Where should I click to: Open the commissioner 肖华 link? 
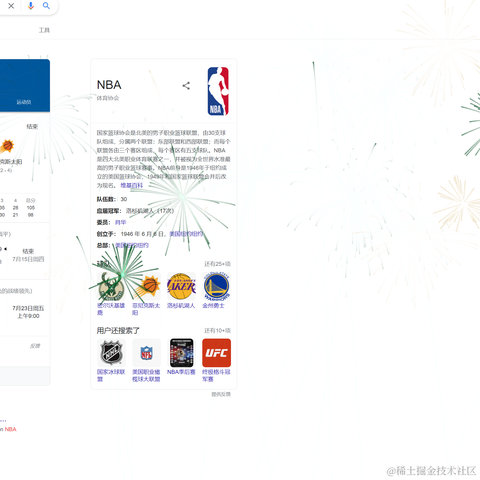tap(120, 222)
